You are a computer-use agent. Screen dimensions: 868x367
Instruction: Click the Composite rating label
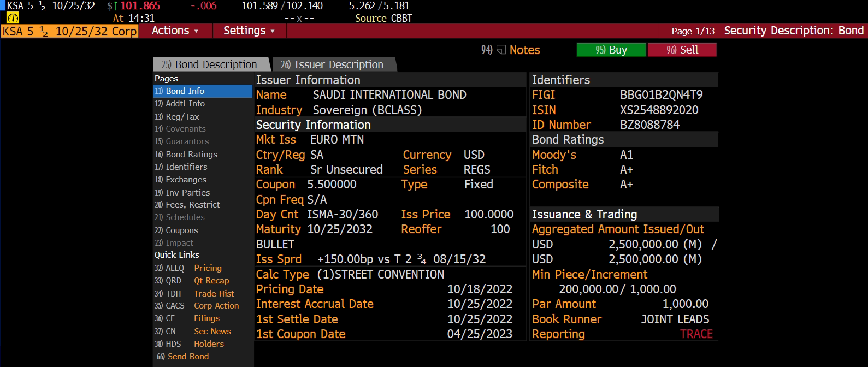560,185
